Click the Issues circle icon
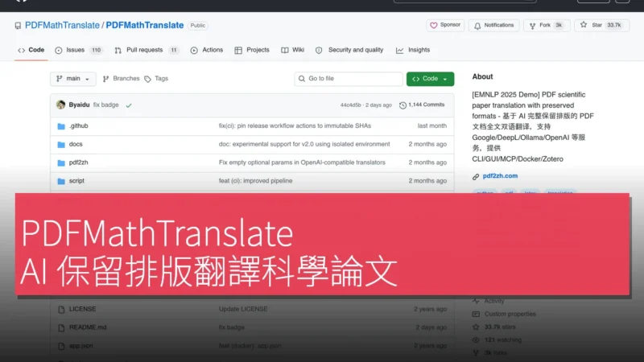The height and width of the screenshot is (362, 644). click(x=59, y=51)
